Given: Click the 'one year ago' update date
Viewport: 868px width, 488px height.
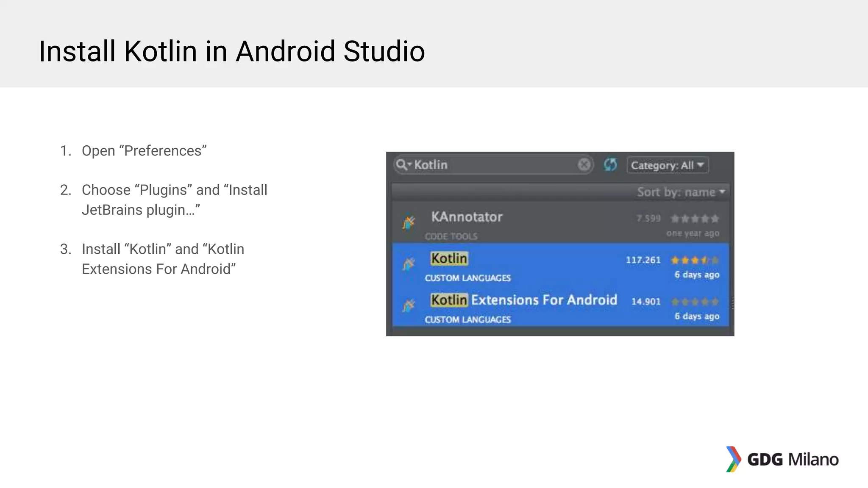Looking at the screenshot, I should pyautogui.click(x=693, y=233).
